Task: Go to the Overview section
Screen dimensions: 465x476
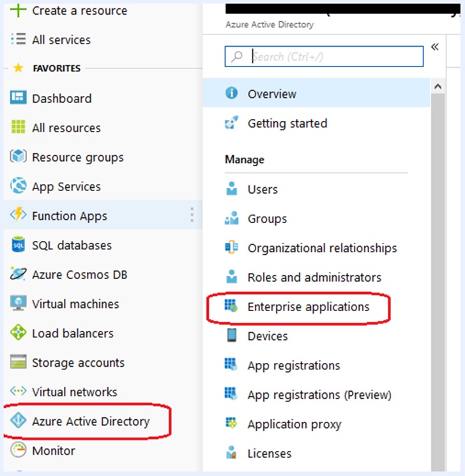Action: point(271,94)
